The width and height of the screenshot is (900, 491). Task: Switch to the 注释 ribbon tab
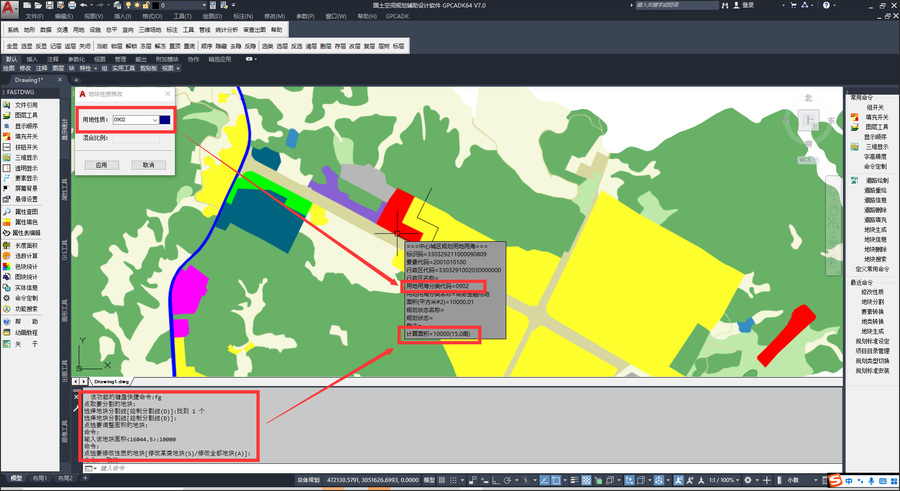53,59
